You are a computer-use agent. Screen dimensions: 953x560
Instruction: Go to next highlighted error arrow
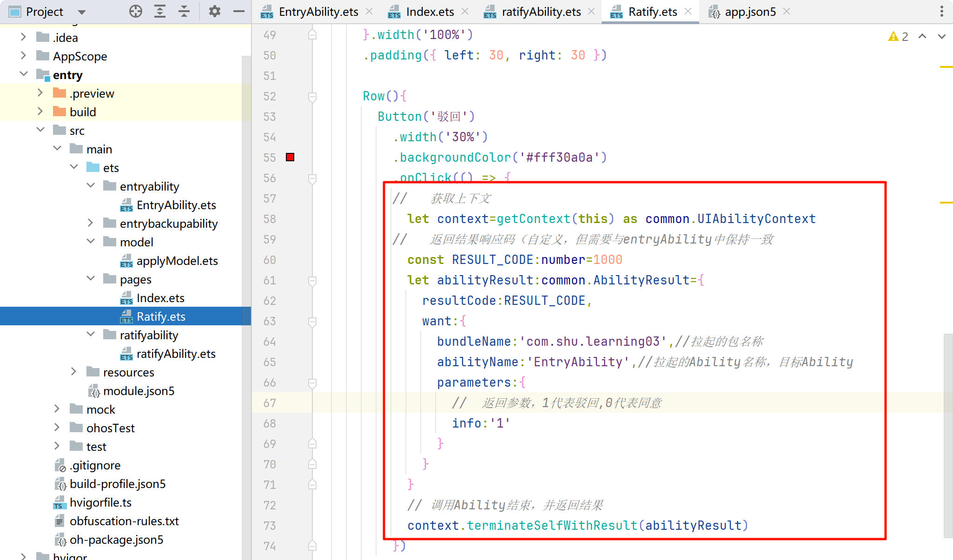(x=941, y=37)
